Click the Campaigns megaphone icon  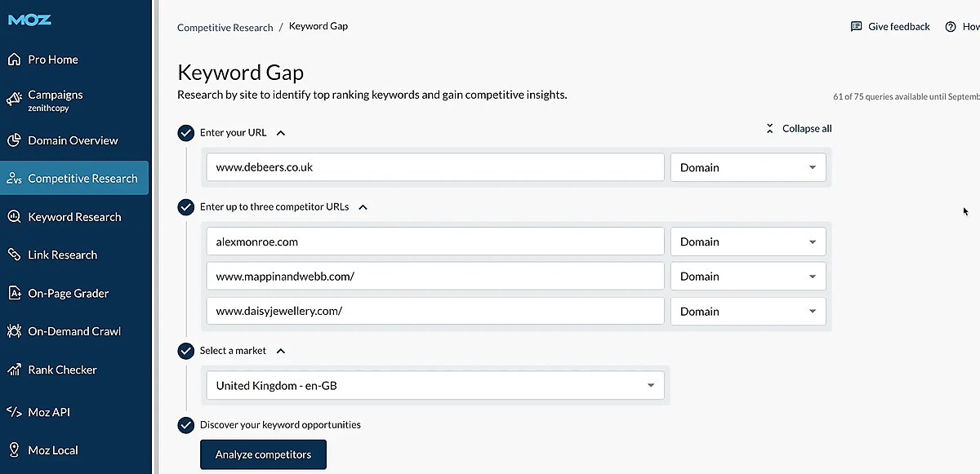[14, 99]
